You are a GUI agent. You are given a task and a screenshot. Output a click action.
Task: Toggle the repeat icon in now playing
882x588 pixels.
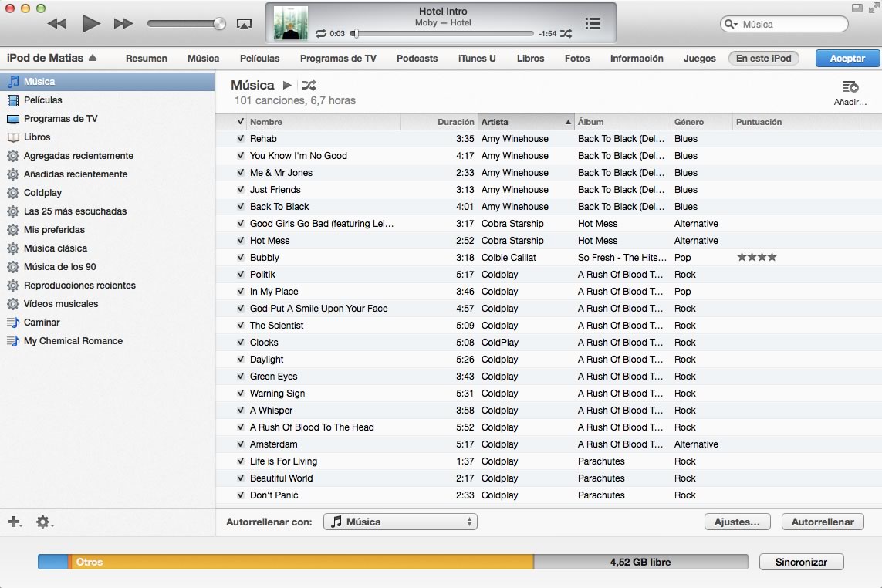[x=321, y=34]
